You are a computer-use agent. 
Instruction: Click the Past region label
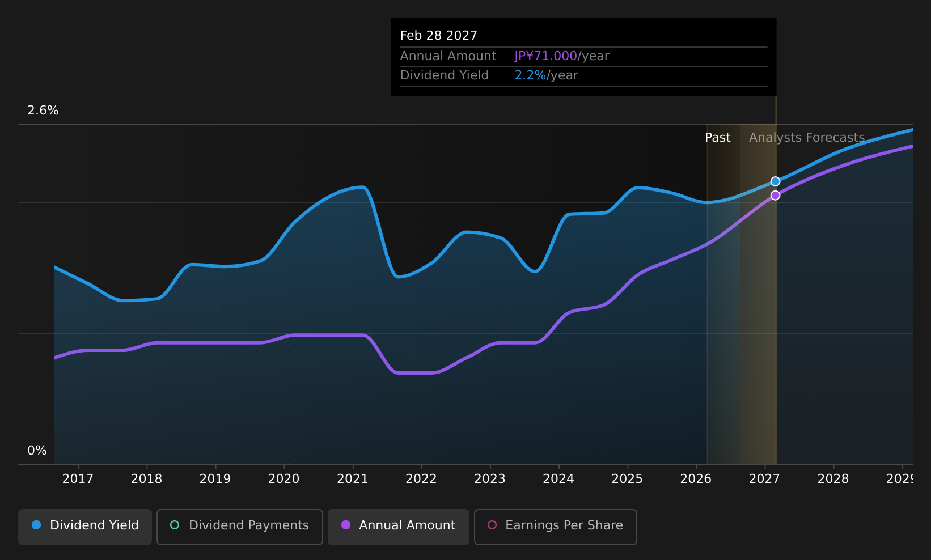(x=717, y=138)
